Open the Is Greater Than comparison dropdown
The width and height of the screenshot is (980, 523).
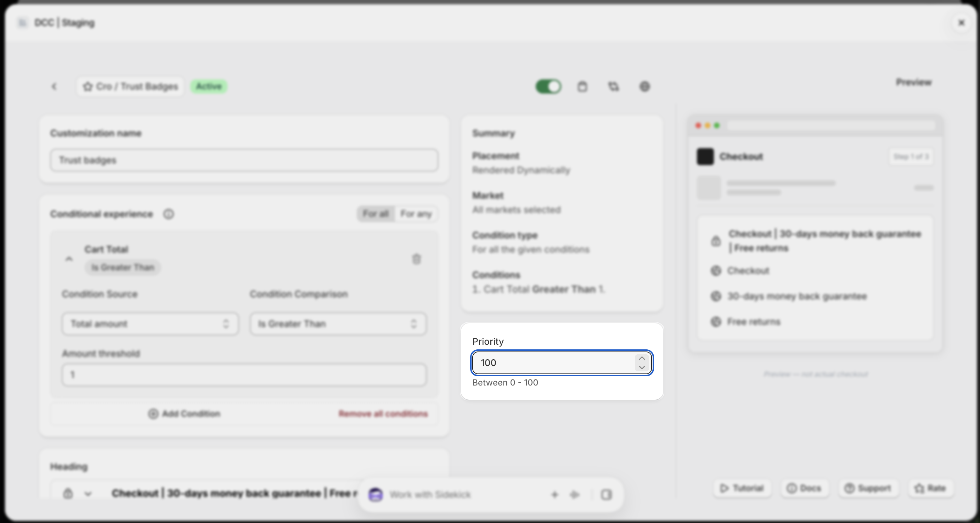coord(338,324)
